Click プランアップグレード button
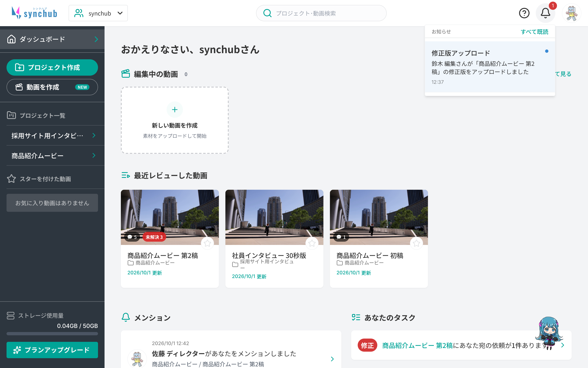Screen dimensions: 588x368 point(52,350)
